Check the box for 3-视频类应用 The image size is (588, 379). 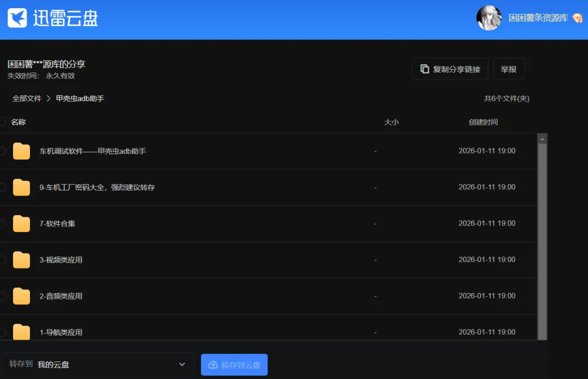point(2,260)
